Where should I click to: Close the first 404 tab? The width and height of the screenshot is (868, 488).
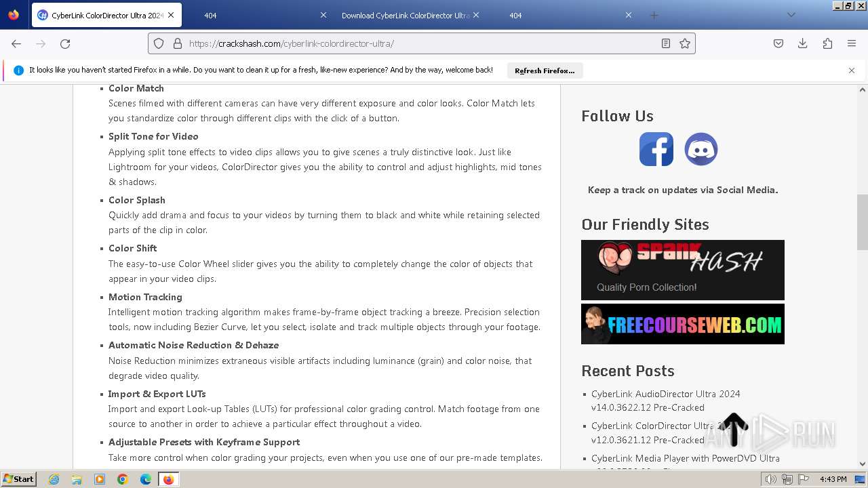(x=323, y=15)
